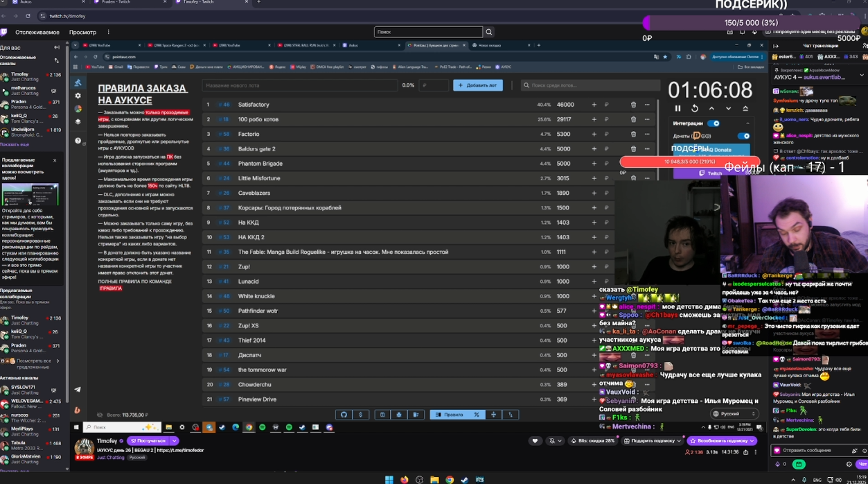Screen dimensions: 868x484
Task: Add amount to Baldurs gate 2 lot with plus
Action: click(x=594, y=148)
